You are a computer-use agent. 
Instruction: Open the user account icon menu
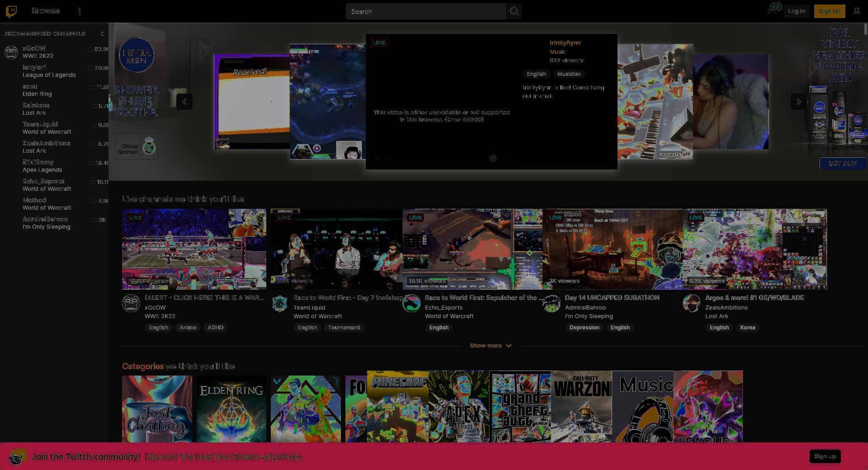pos(857,11)
